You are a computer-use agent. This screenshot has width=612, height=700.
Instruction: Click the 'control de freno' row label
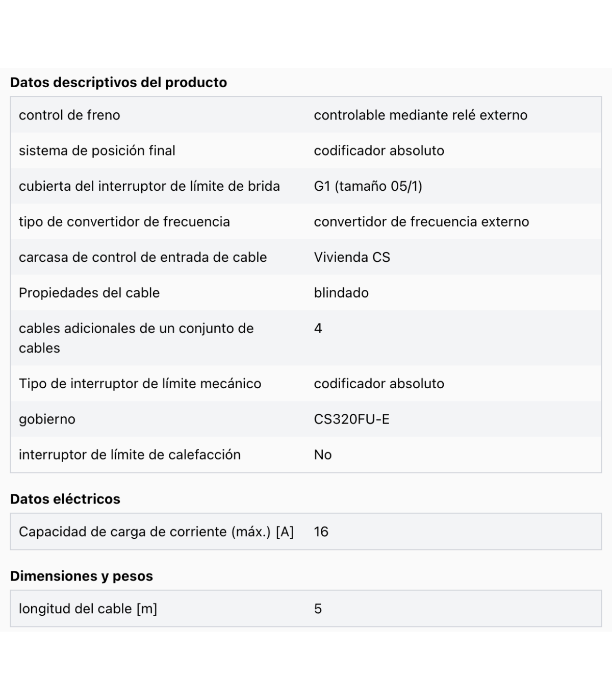coord(69,115)
